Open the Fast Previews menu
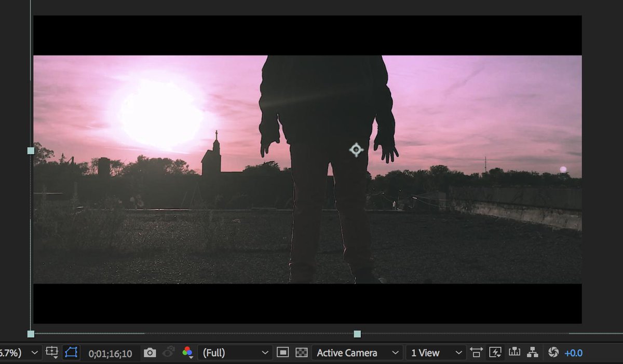623x364 pixels. pos(495,353)
